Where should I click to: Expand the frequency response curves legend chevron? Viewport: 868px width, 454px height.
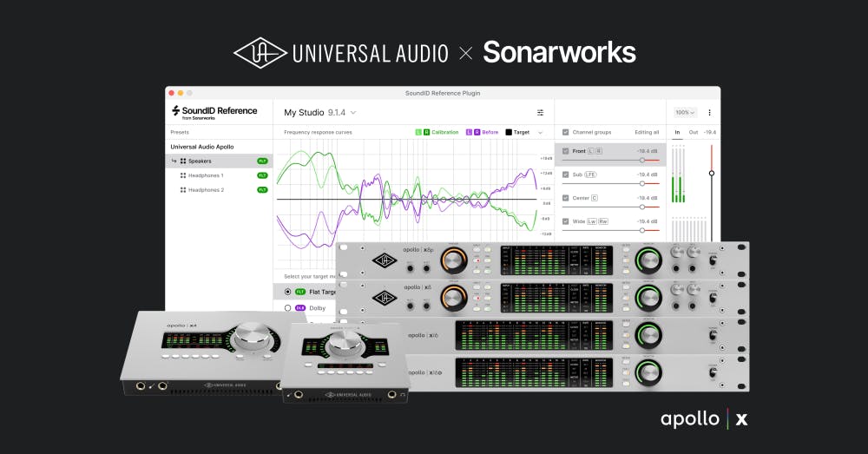tap(541, 132)
